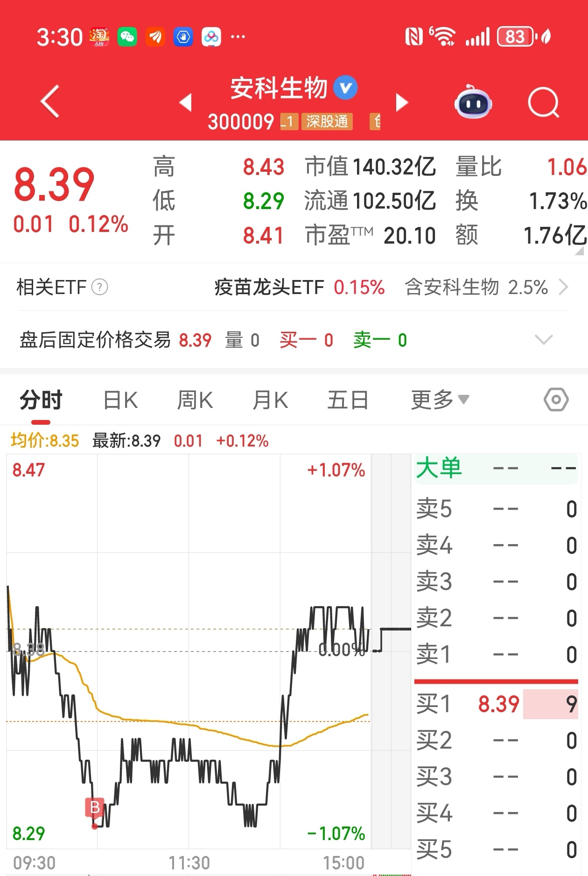Tap 市值 140.32亿 value
Image resolution: width=588 pixels, height=876 pixels.
370,167
